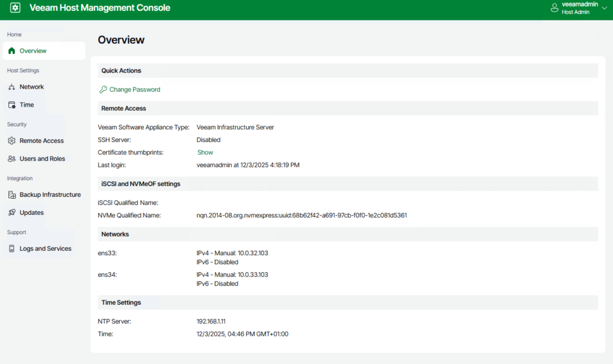Viewport: 613px width, 364px height.
Task: Click the 'Certificate thumbprints:' label
Action: pyautogui.click(x=131, y=153)
